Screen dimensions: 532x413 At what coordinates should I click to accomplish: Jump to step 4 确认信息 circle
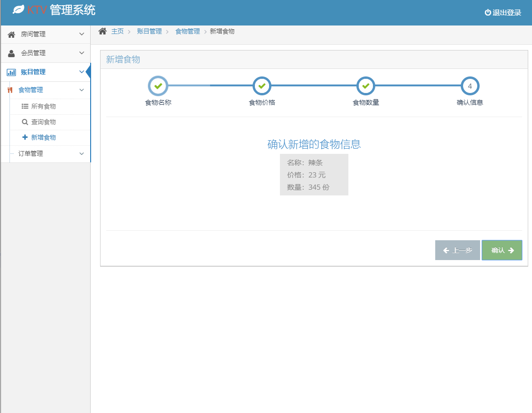tap(470, 86)
